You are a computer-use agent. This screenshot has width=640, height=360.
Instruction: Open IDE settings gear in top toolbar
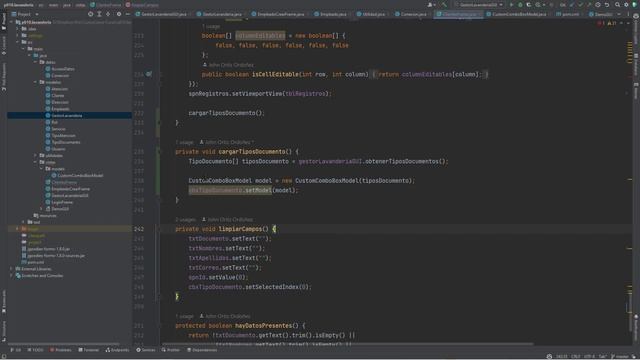tap(626, 5)
